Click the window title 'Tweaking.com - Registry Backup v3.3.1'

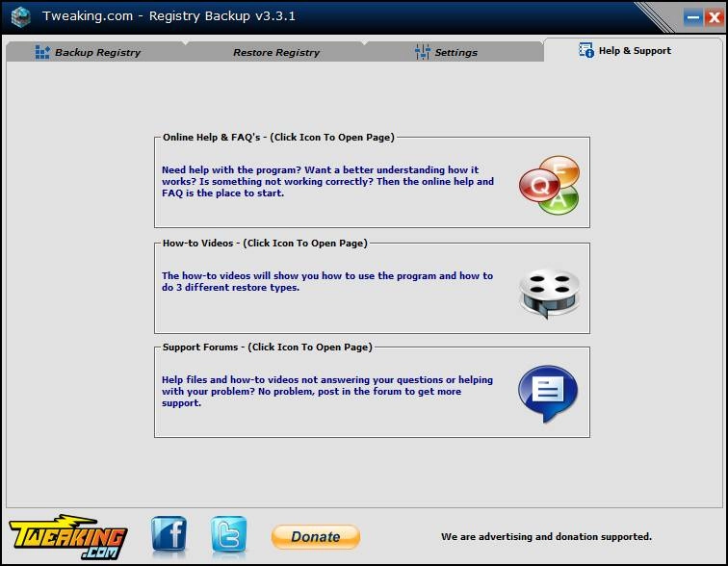tap(169, 16)
